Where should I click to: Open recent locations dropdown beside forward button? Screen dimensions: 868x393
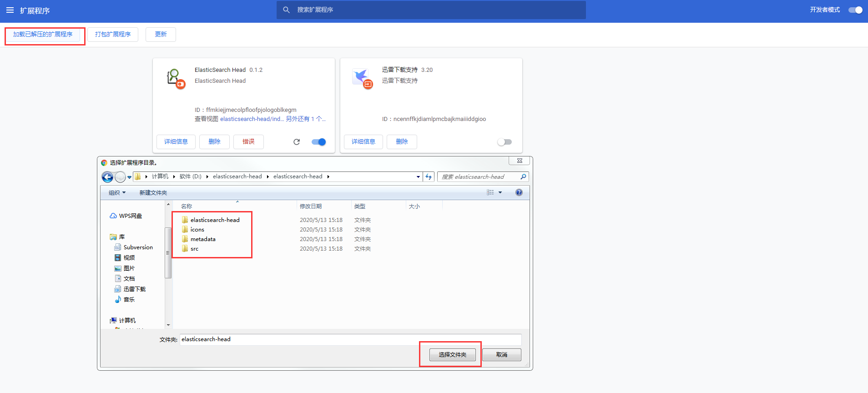130,177
